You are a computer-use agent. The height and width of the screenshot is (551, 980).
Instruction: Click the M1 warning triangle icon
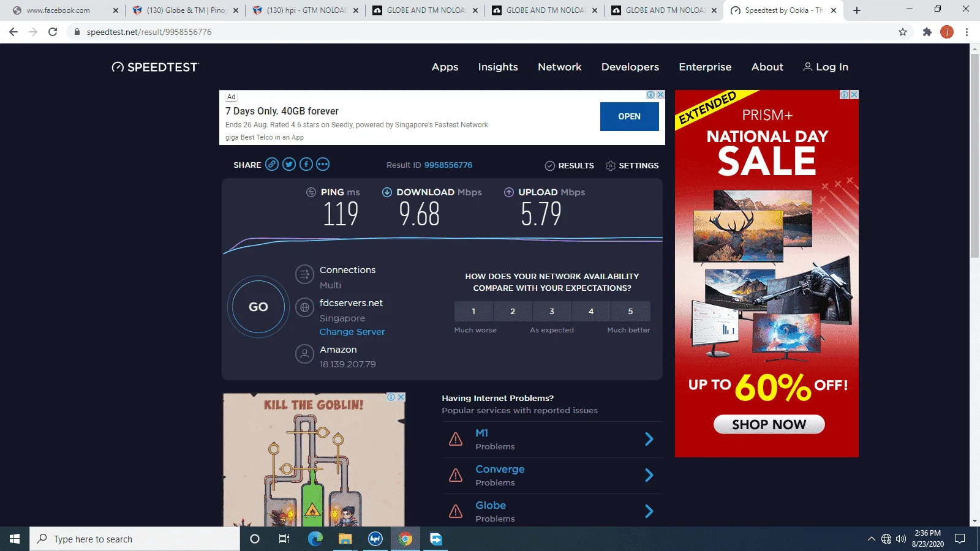(456, 439)
